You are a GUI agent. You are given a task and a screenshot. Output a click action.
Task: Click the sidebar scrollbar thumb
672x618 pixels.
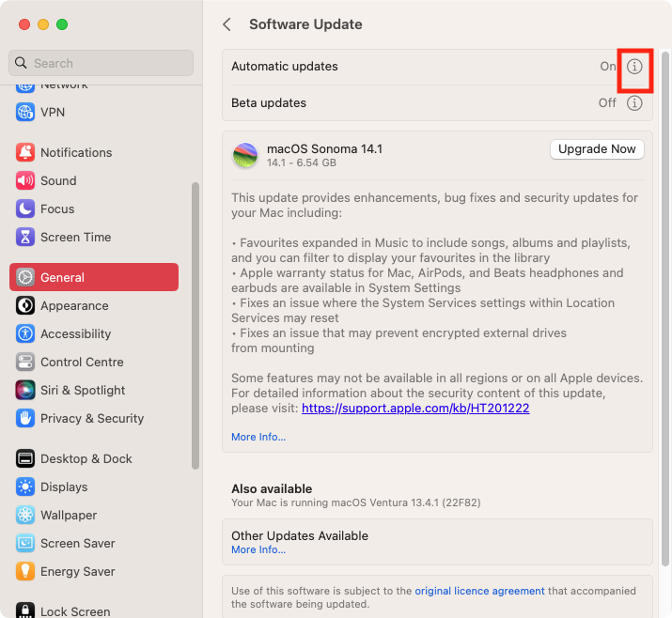[195, 326]
